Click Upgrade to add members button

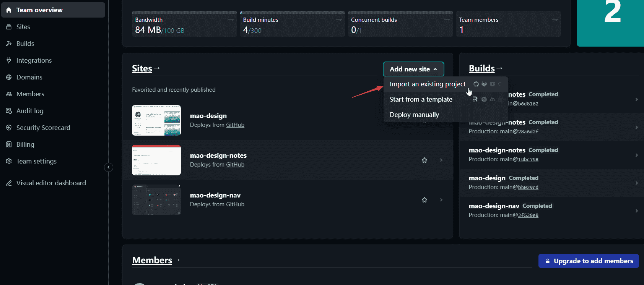point(588,261)
